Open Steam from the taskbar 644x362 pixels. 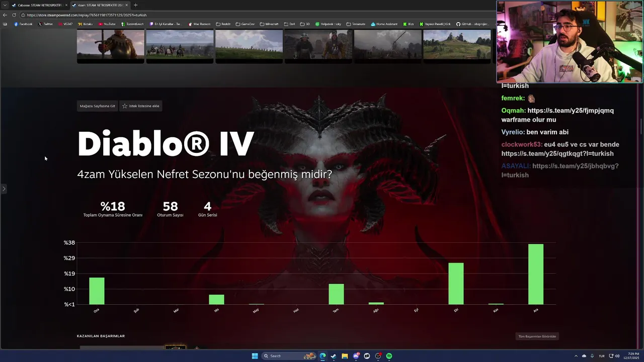(334, 356)
